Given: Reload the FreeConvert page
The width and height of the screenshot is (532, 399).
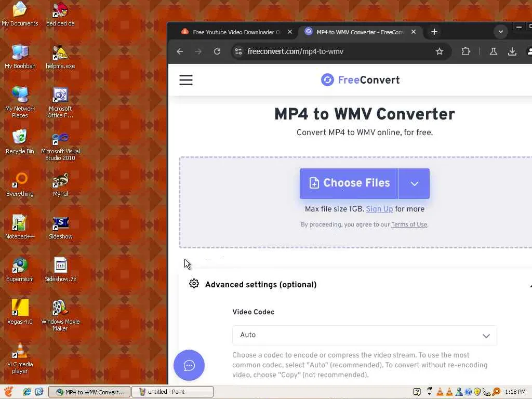Looking at the screenshot, I should click(x=217, y=51).
